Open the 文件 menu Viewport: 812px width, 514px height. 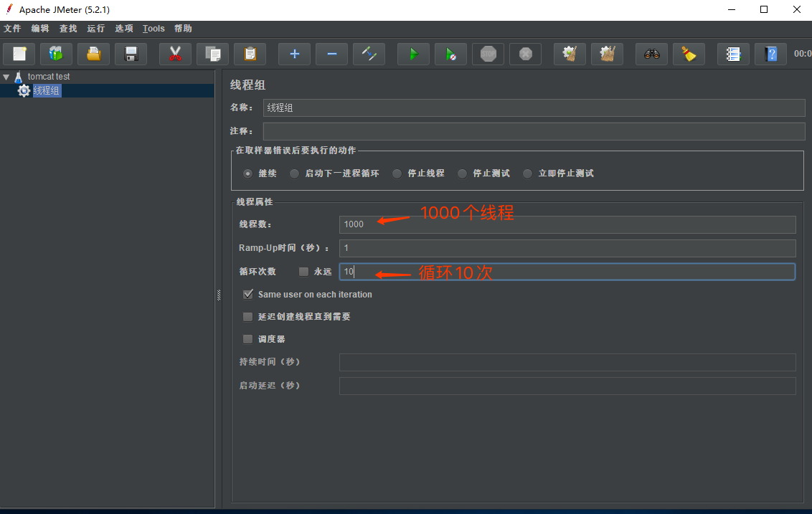[13, 29]
